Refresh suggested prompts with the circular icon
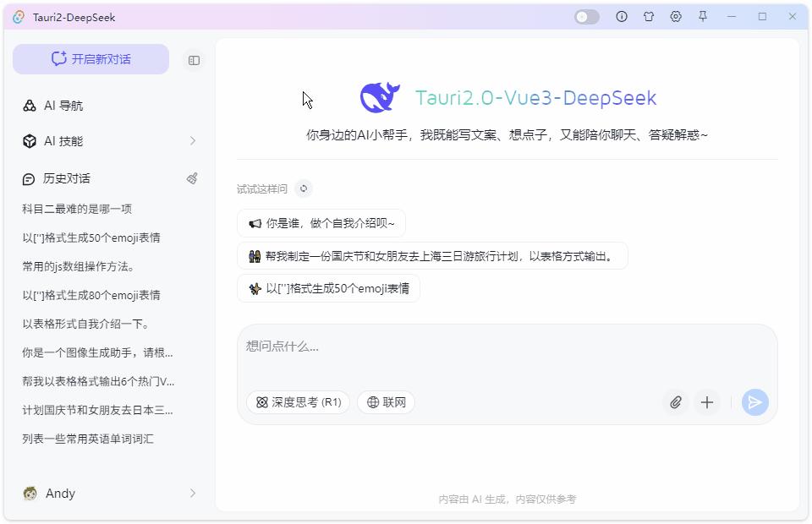The height and width of the screenshot is (524, 812). (x=303, y=188)
